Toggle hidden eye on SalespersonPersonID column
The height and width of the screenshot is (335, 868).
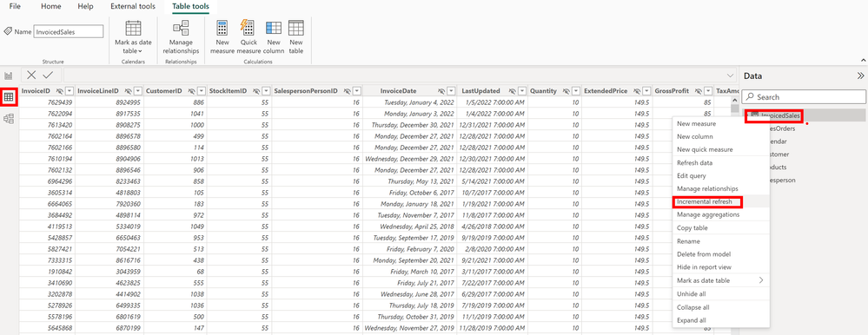pyautogui.click(x=347, y=91)
